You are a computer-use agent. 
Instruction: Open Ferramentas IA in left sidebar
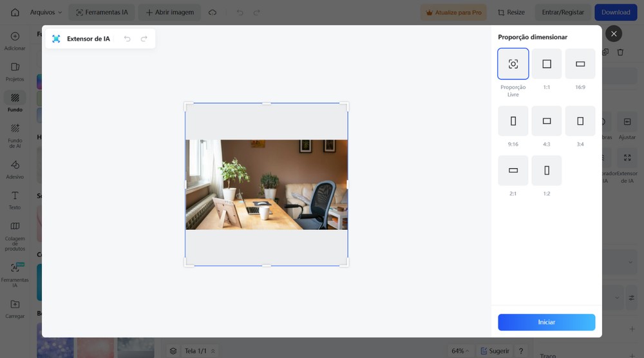(15, 275)
